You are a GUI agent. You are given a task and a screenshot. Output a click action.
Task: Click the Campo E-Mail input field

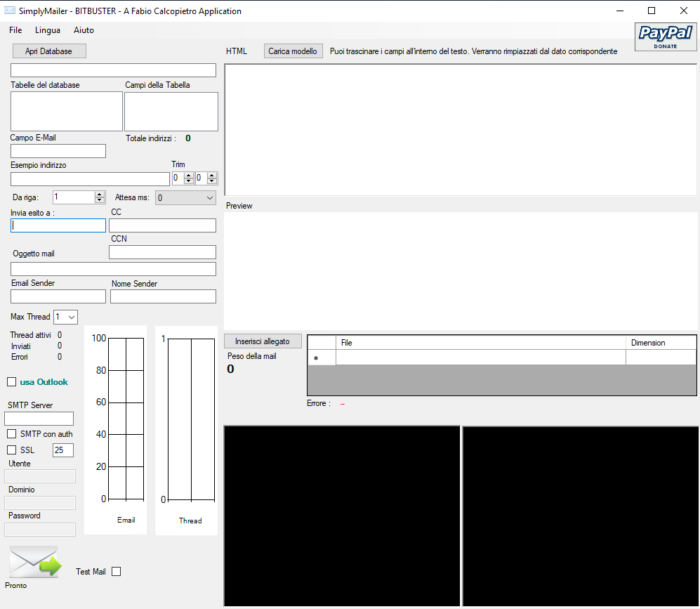(x=58, y=151)
